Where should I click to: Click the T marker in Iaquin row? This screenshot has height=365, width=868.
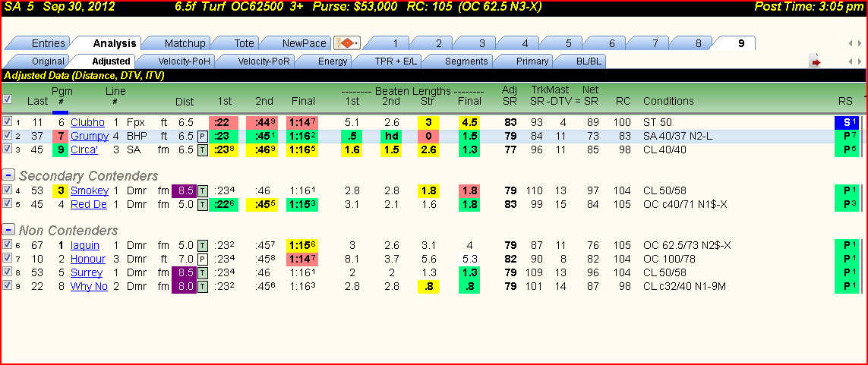[203, 246]
